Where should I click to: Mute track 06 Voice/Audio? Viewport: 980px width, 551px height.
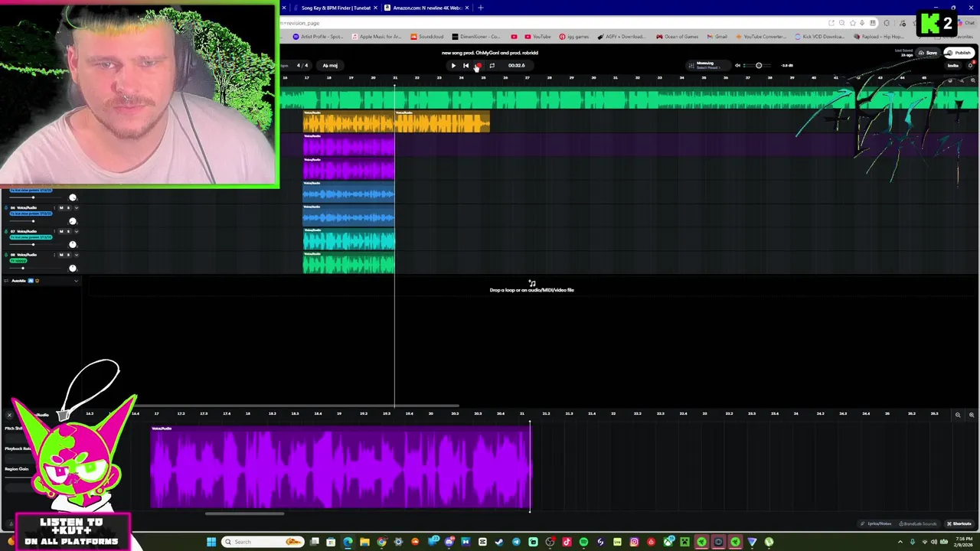pos(61,207)
